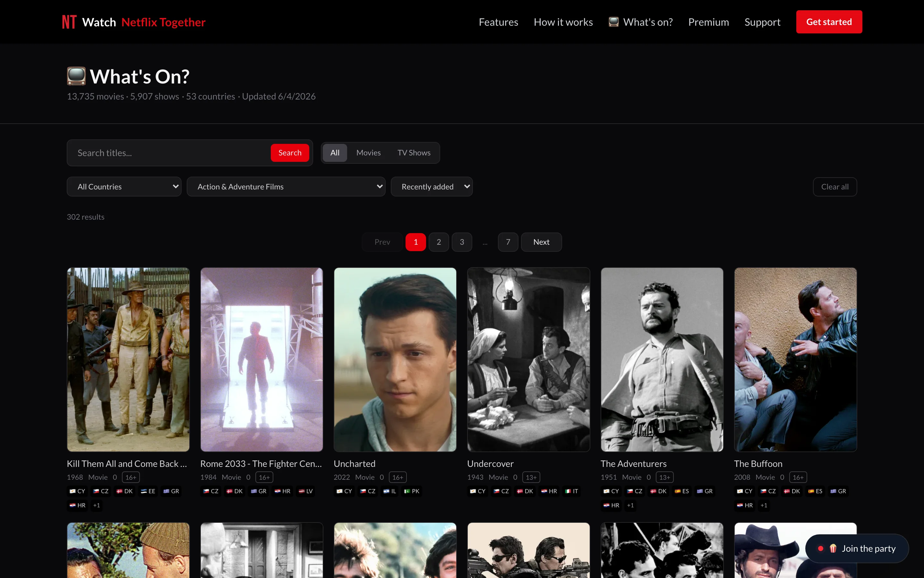The image size is (924, 578).
Task: Click the Rome 2033 - The Fighter Cen... title
Action: pos(261,464)
